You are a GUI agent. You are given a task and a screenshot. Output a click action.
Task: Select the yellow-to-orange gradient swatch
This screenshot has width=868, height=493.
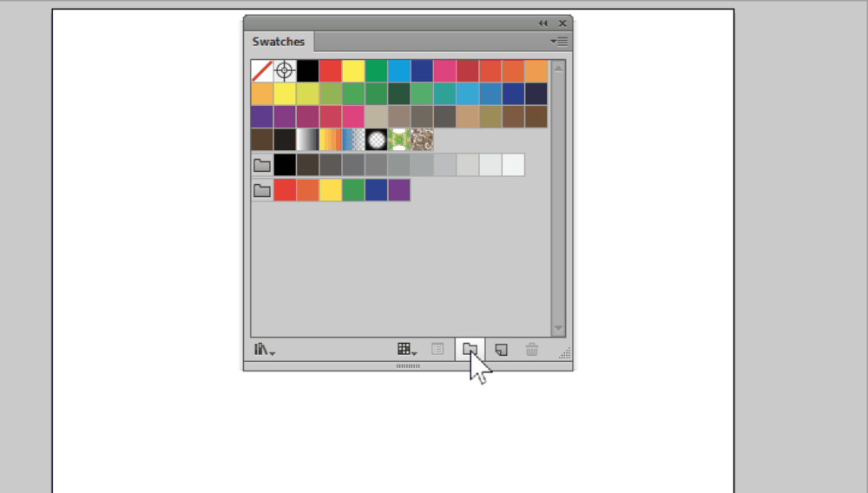coord(331,140)
